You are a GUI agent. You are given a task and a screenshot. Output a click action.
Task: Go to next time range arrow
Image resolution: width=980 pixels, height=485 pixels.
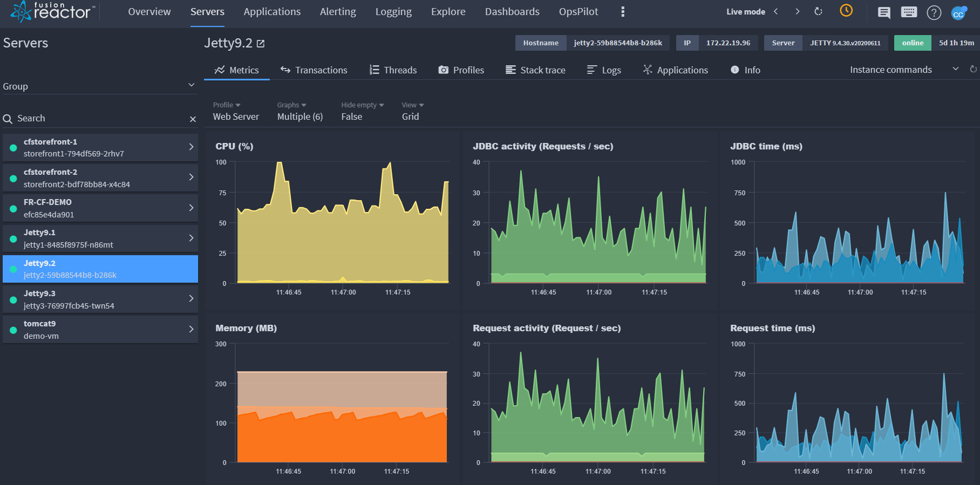click(797, 11)
